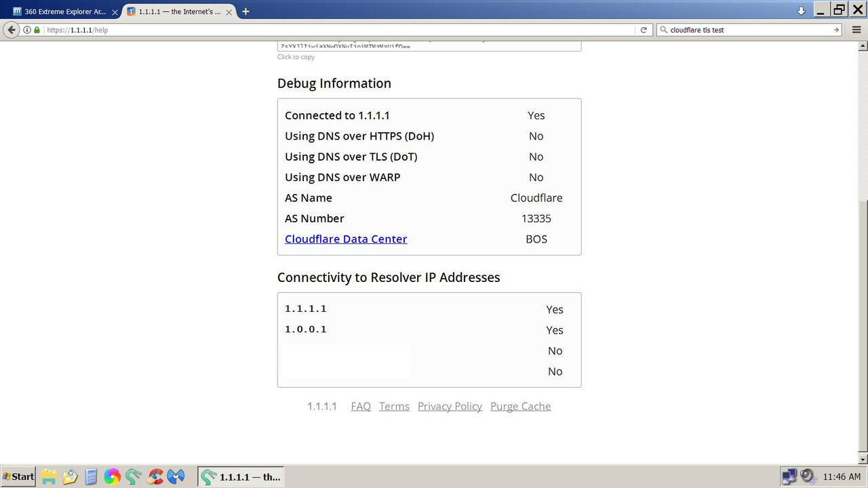Open the Terms footer link
868x488 pixels.
(394, 406)
